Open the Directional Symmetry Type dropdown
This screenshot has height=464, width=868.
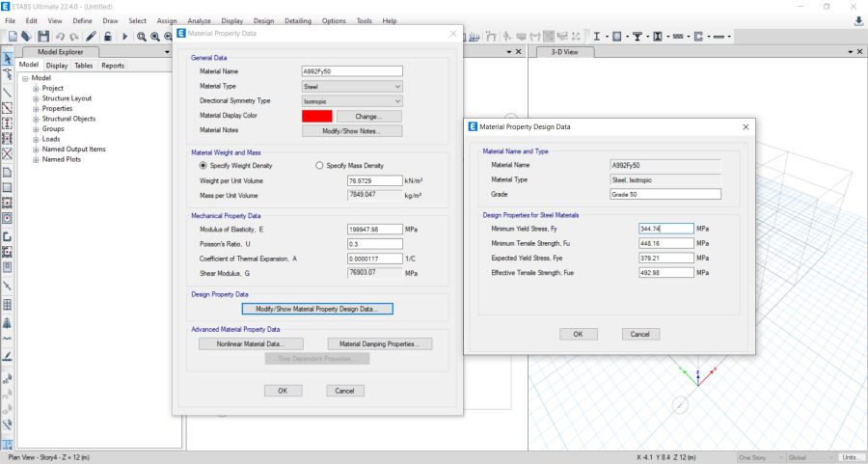(352, 101)
